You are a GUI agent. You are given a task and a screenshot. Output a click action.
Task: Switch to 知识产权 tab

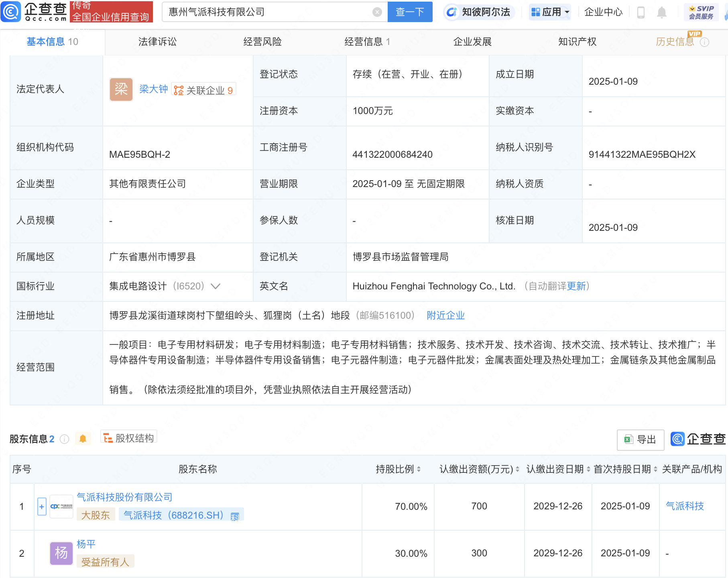pyautogui.click(x=577, y=42)
